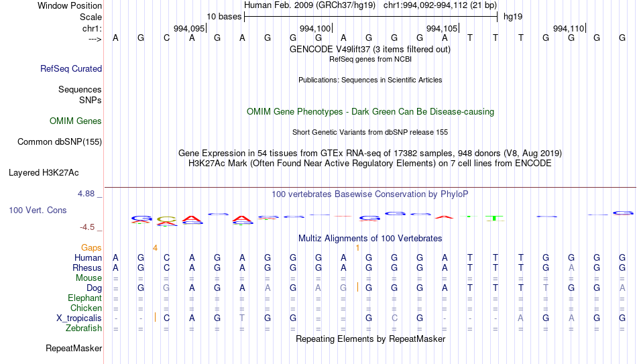Image resolution: width=637 pixels, height=364 pixels.
Task: Click the OMIM Gene Phenotypes track title
Action: coord(370,112)
